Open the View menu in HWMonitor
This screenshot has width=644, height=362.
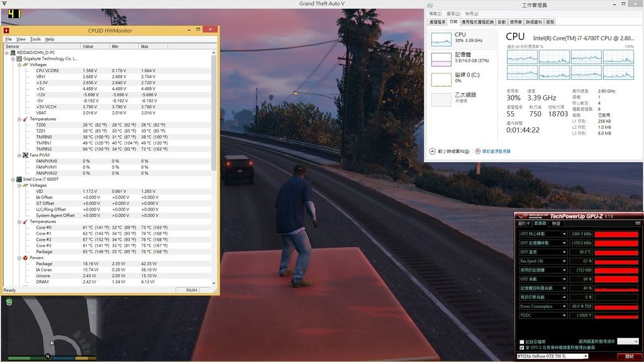21,39
